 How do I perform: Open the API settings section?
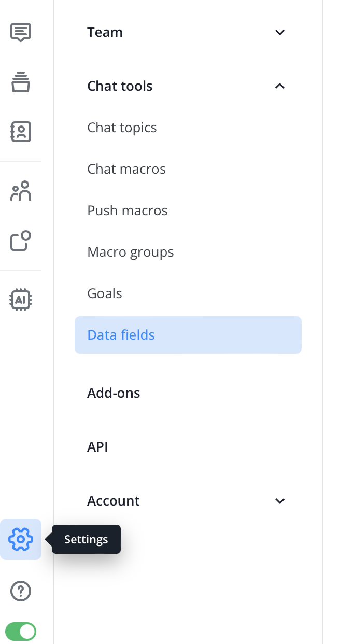pyautogui.click(x=97, y=447)
